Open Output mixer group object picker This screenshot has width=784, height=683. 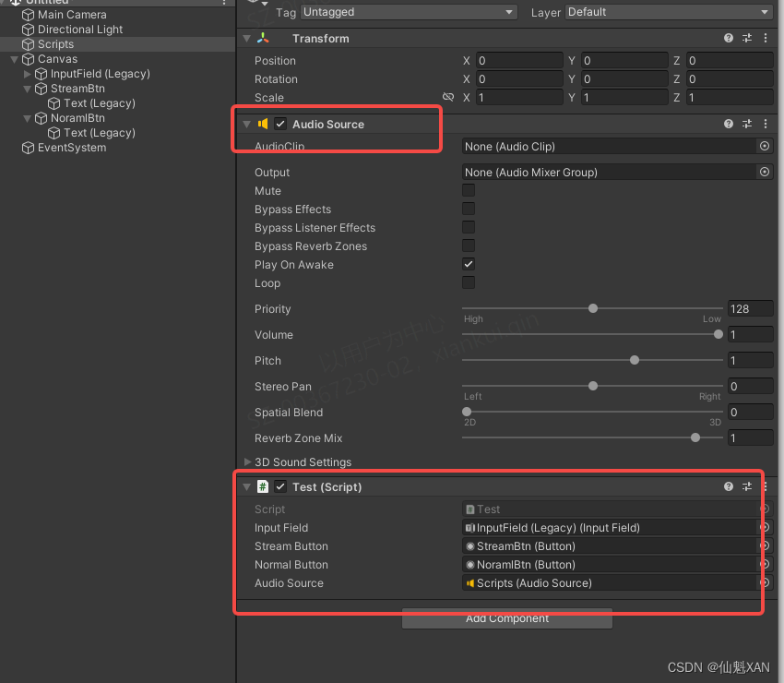[765, 172]
